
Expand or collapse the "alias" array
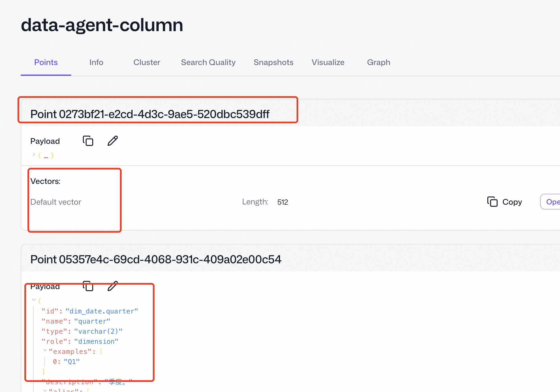tap(45, 390)
